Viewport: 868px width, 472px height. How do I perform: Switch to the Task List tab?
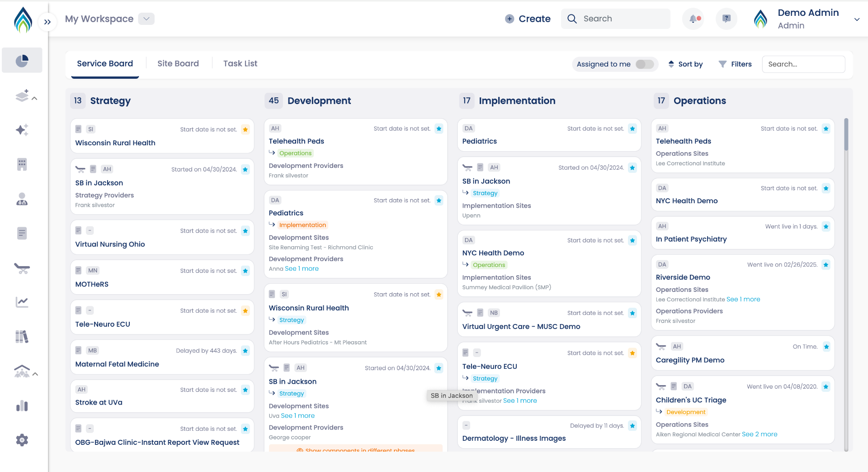coord(240,64)
